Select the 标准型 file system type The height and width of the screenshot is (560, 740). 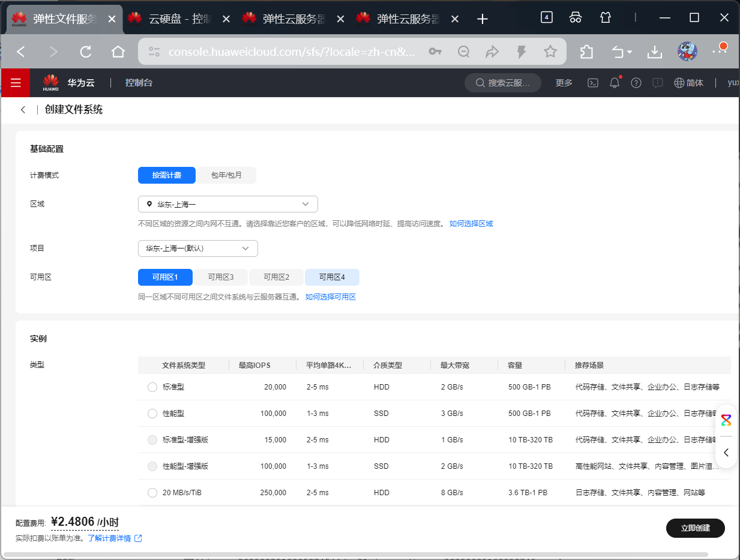152,387
